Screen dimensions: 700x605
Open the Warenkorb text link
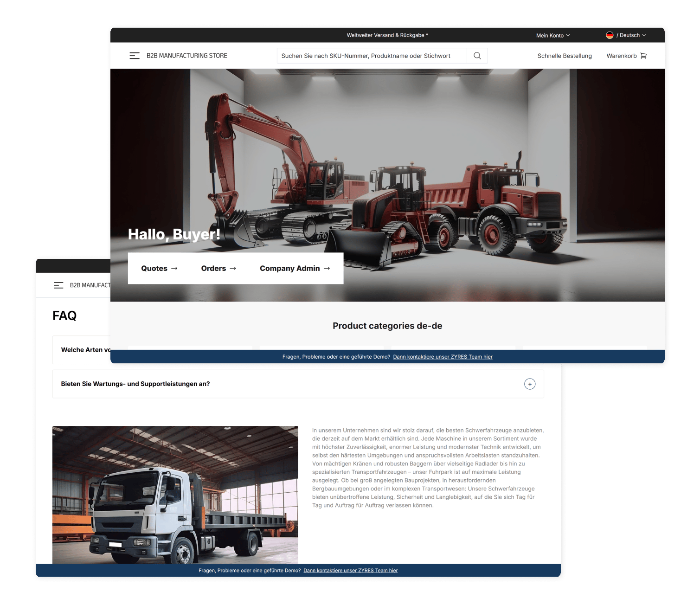621,56
